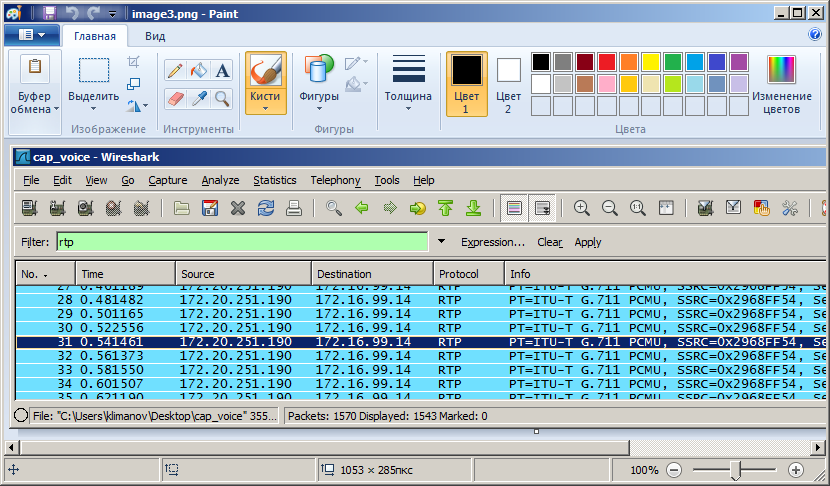Click the Paint zoom slider handle
Image resolution: width=830 pixels, height=486 pixels.
tap(735, 470)
